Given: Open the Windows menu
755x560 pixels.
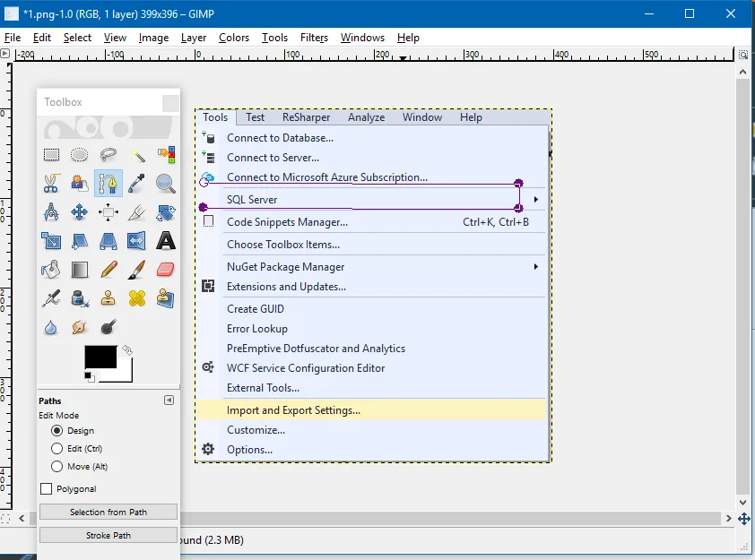Looking at the screenshot, I should tap(362, 38).
